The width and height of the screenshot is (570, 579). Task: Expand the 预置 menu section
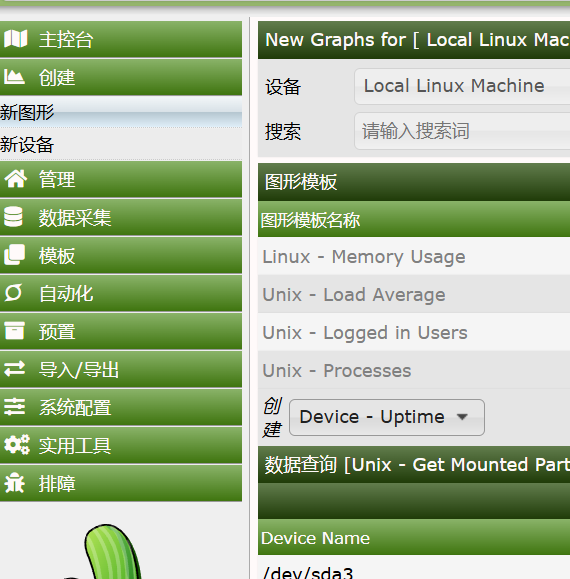pyautogui.click(x=121, y=332)
